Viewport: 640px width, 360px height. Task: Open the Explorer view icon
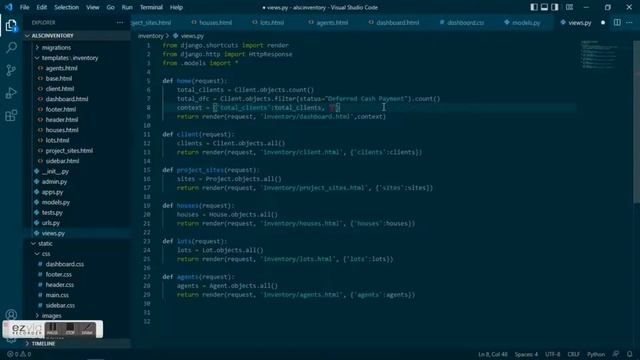click(11, 26)
